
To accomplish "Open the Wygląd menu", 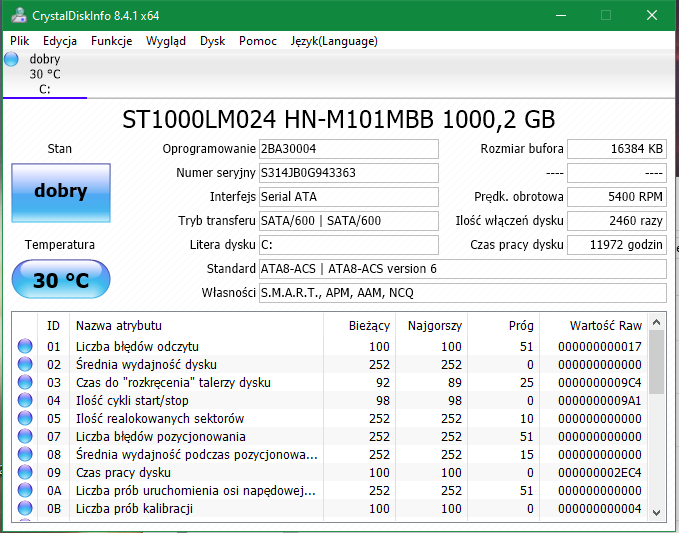I will pos(166,41).
